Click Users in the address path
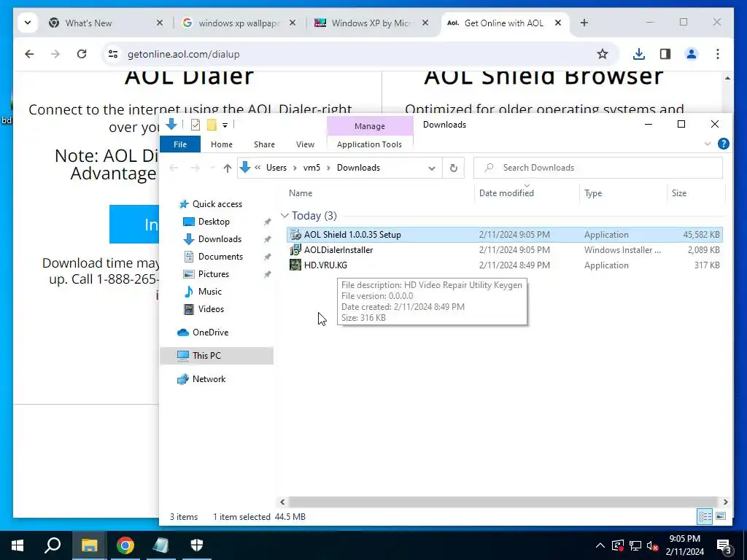This screenshot has height=560, width=747. [276, 168]
